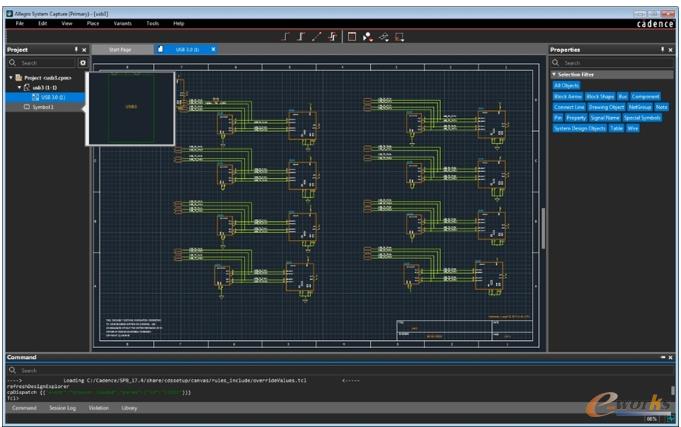Image resolution: width=681 pixels, height=427 pixels.
Task: Toggle the Component selection filter
Action: point(645,96)
